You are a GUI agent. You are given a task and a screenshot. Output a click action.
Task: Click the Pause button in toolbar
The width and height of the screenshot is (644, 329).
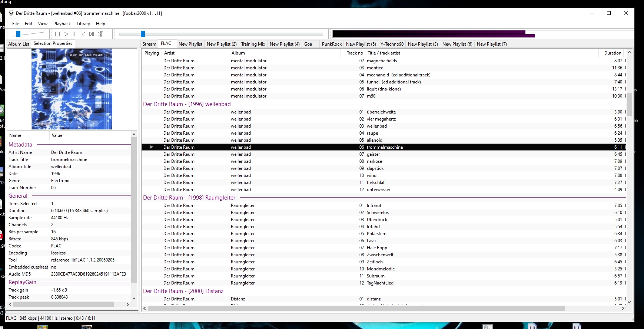coord(74,34)
